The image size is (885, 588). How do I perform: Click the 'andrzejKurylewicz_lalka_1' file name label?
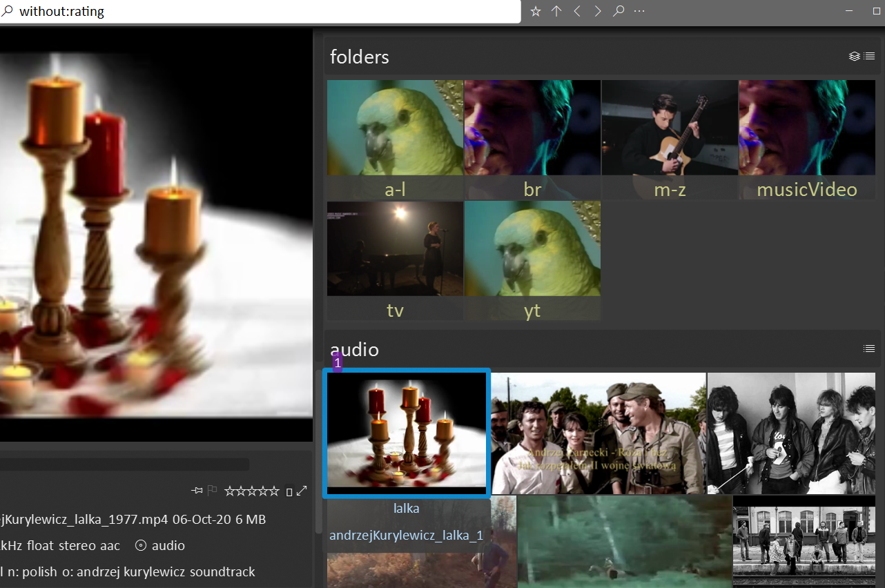point(407,536)
